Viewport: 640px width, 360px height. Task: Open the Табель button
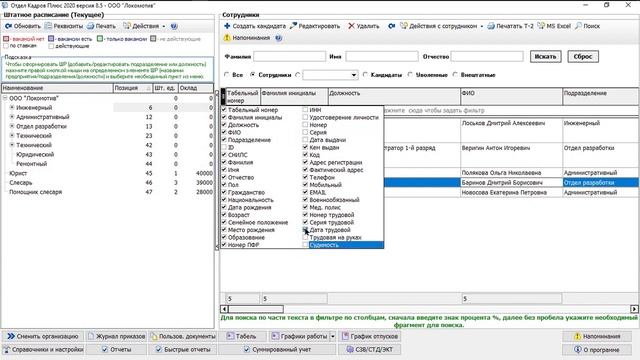click(x=242, y=336)
